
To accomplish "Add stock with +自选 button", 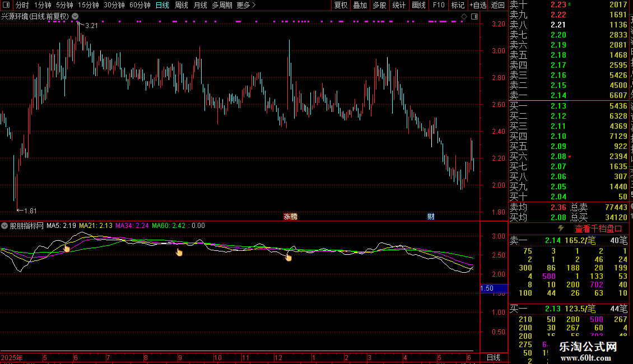I will [478, 5].
